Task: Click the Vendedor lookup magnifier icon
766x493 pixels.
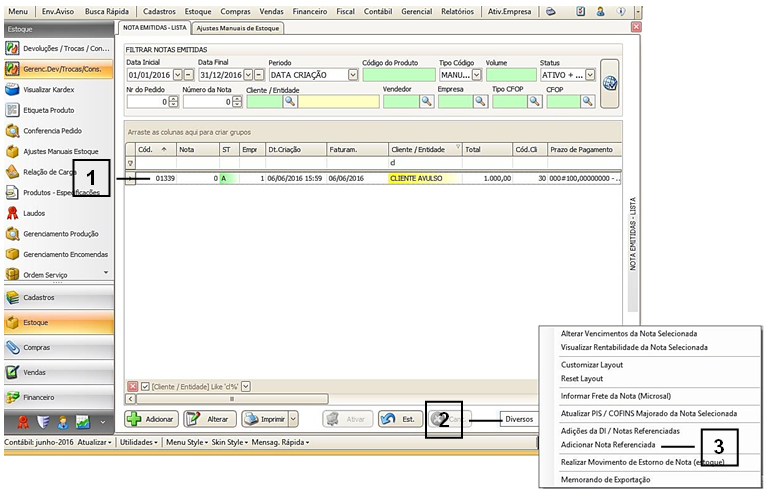Action: point(425,101)
